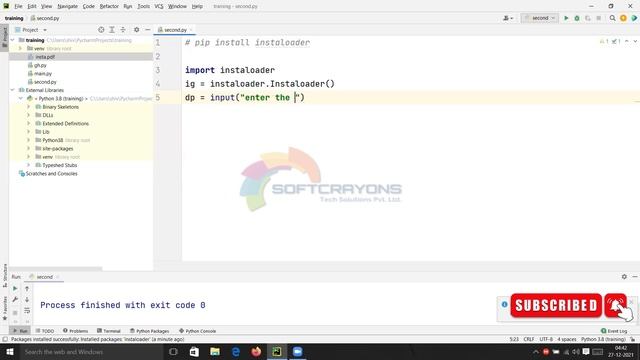
Task: Click Python 3.8 (training) interpreter in status bar
Action: [603, 339]
